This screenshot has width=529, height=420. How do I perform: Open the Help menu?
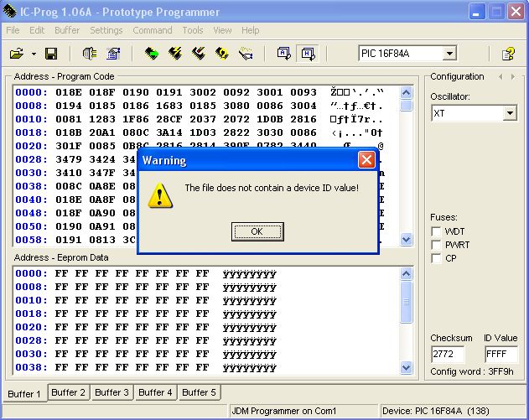pyautogui.click(x=251, y=30)
